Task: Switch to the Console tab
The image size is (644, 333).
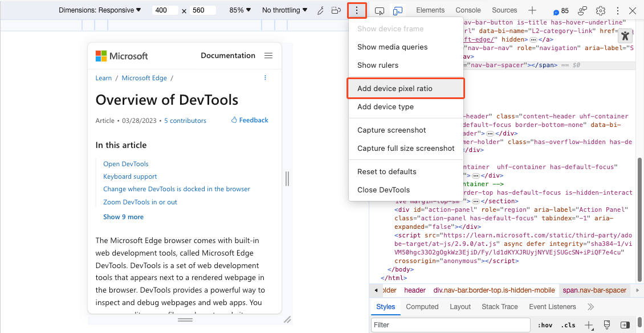Action: tap(468, 10)
